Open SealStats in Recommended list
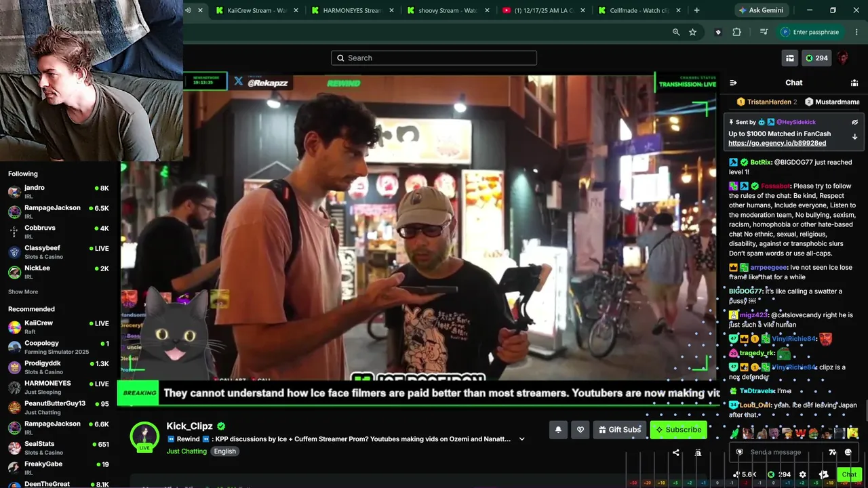This screenshot has height=488, width=868. (x=58, y=447)
